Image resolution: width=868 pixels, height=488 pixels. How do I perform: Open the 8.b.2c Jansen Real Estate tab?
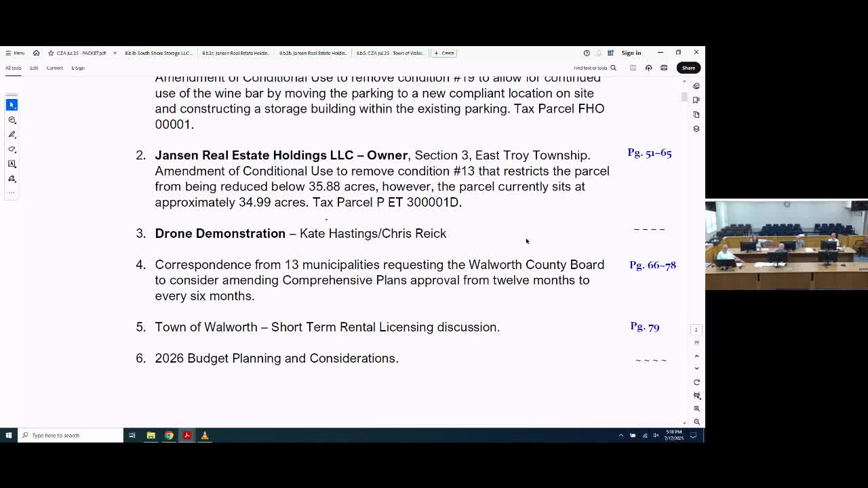point(236,53)
